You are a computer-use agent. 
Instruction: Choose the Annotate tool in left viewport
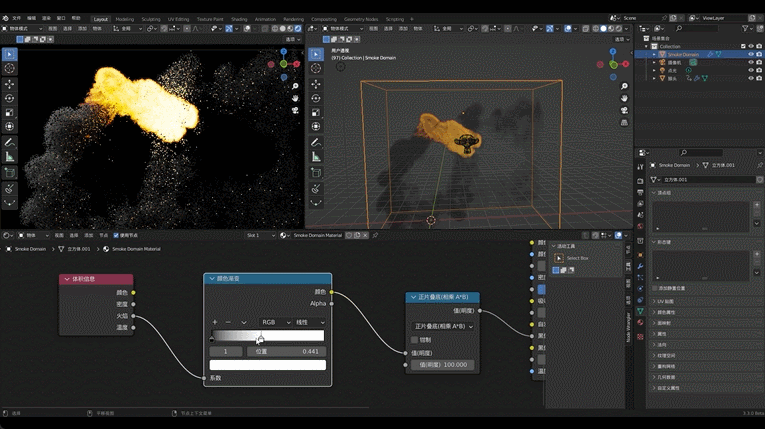[10, 142]
